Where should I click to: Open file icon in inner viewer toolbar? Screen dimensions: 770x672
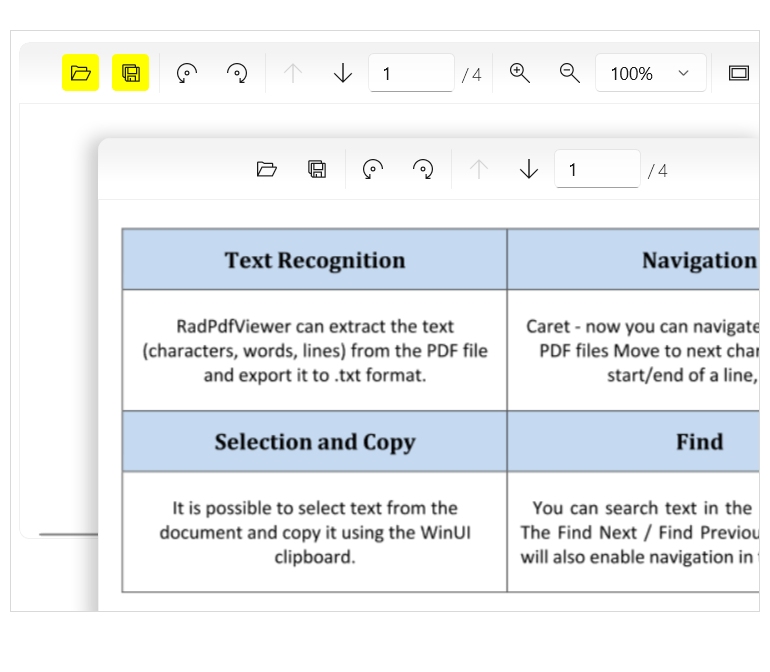pos(267,169)
